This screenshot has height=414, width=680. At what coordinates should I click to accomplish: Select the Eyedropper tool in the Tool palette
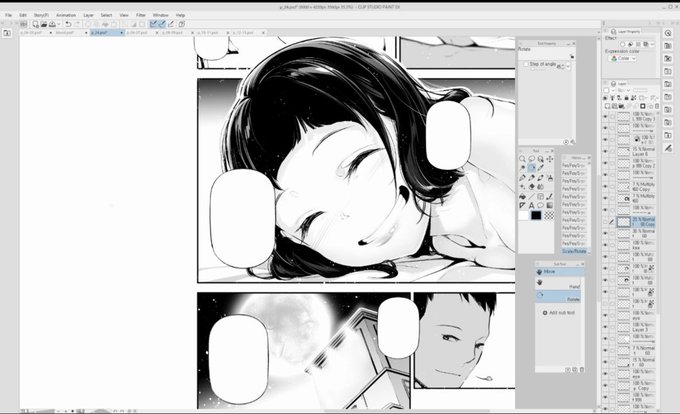540,168
